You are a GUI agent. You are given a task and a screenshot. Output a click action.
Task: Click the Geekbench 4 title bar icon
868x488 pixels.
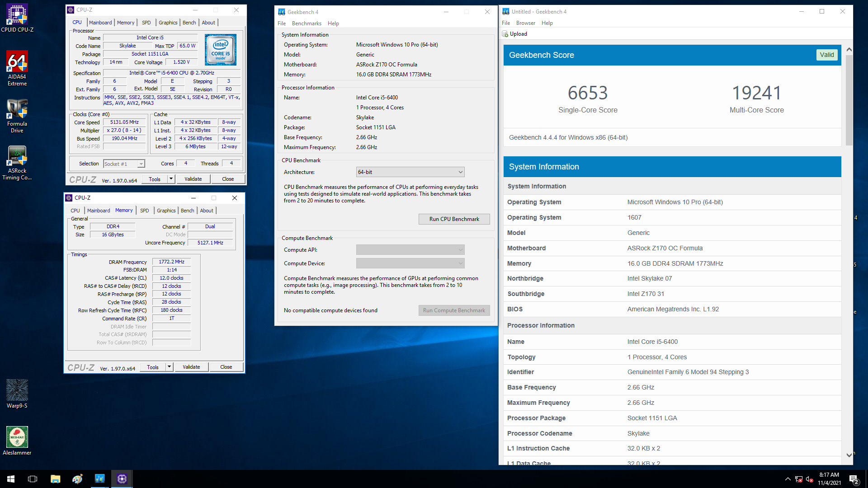click(x=282, y=12)
